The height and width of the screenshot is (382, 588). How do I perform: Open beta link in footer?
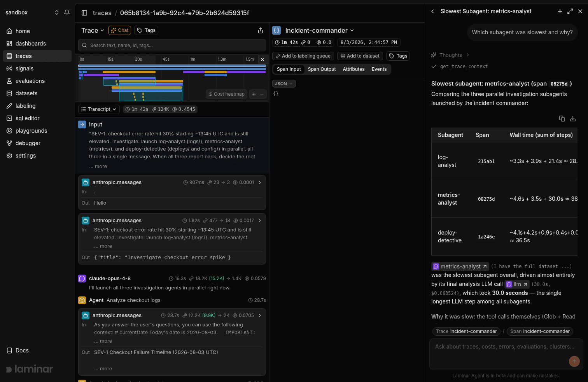click(501, 376)
